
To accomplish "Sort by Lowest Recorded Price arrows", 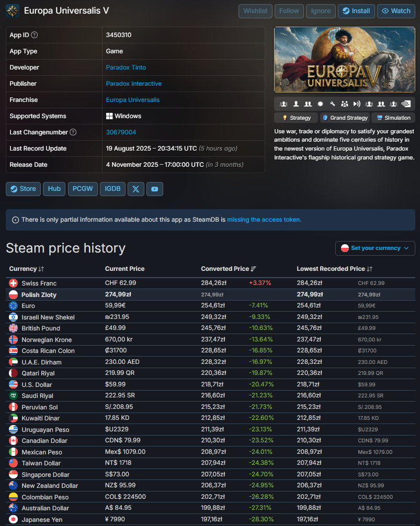I will [369, 269].
